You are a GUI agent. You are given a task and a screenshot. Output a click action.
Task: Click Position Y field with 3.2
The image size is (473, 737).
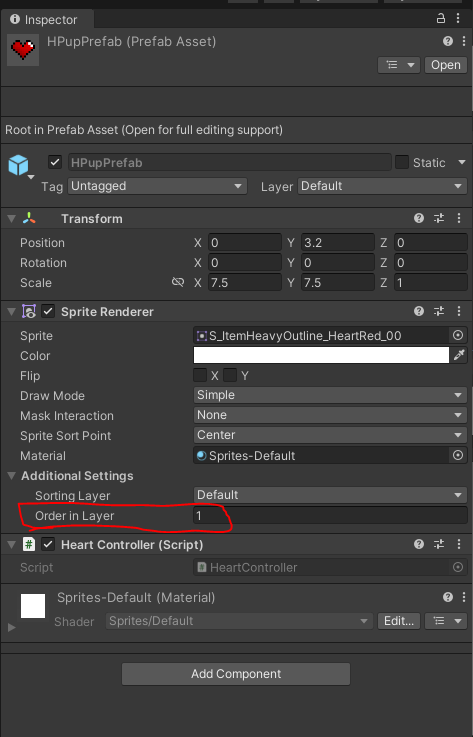click(x=338, y=243)
